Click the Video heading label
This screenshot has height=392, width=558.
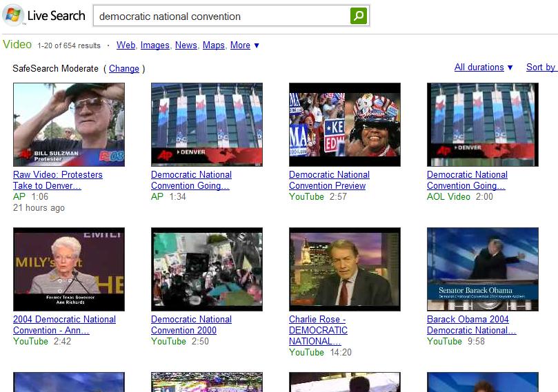pos(17,44)
